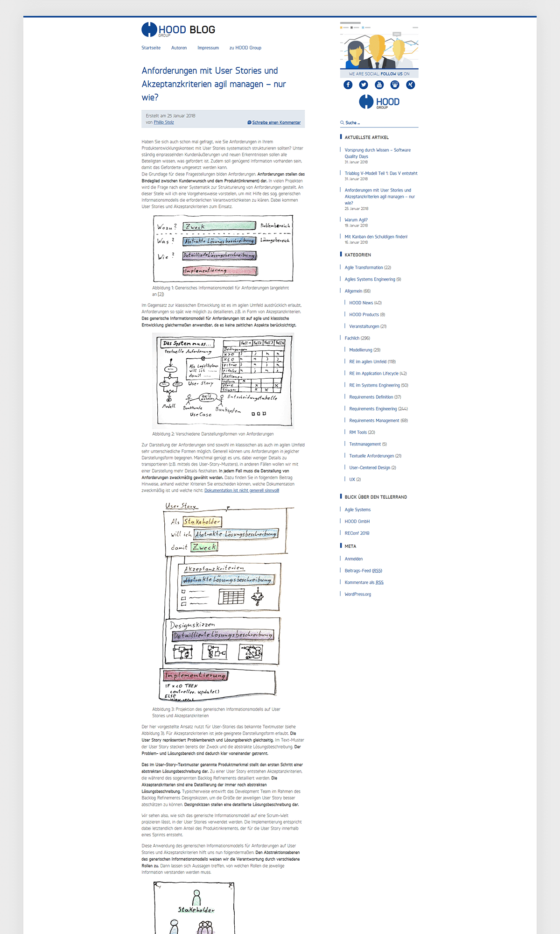Viewport: 560px width, 934px height.
Task: Open the HOOD Twitter profile icon
Action: click(364, 85)
